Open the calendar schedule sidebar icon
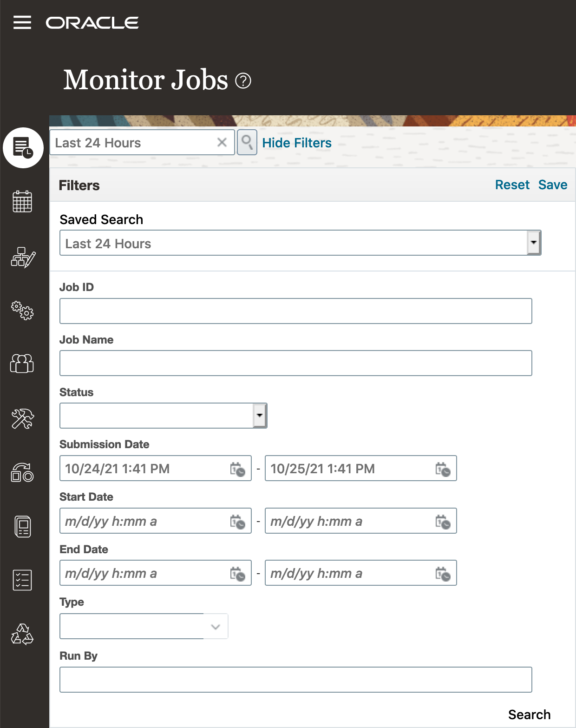The image size is (576, 728). [x=22, y=201]
